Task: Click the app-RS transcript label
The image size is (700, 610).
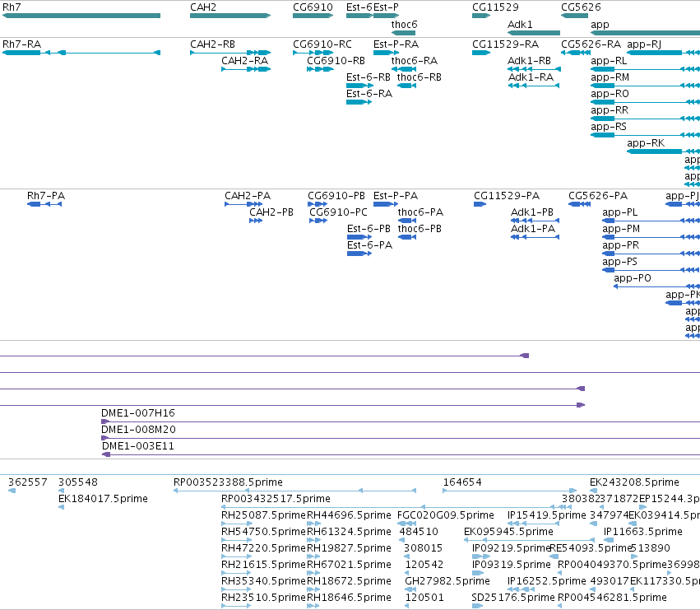Action: (x=609, y=127)
